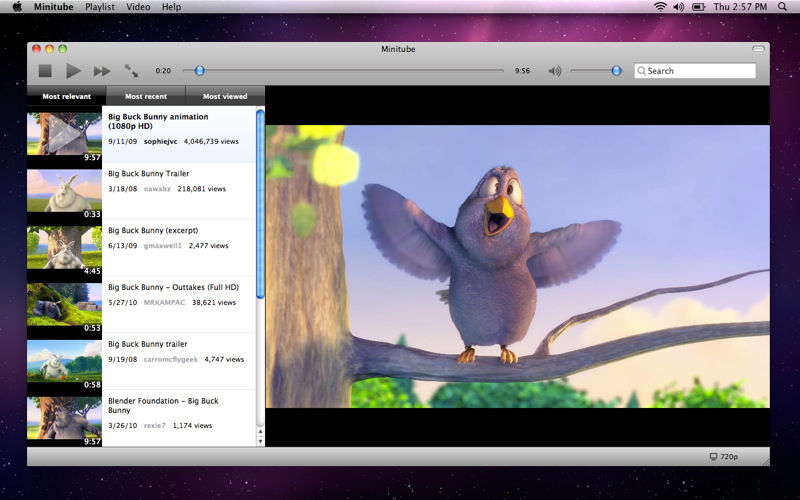
Task: Select Big Buck Bunny animation (1080p HD) thumbnail
Action: pyautogui.click(x=64, y=134)
